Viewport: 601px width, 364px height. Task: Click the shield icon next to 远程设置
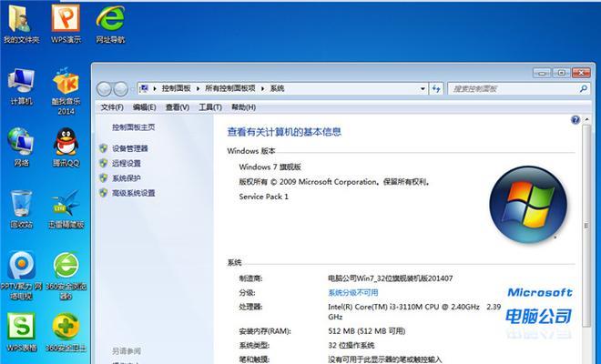click(103, 163)
